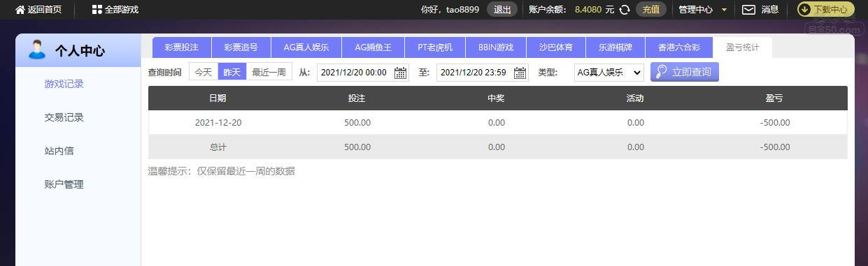This screenshot has height=266, width=868.
Task: Click the start date input 2021/12/20 00:00
Action: click(x=362, y=73)
